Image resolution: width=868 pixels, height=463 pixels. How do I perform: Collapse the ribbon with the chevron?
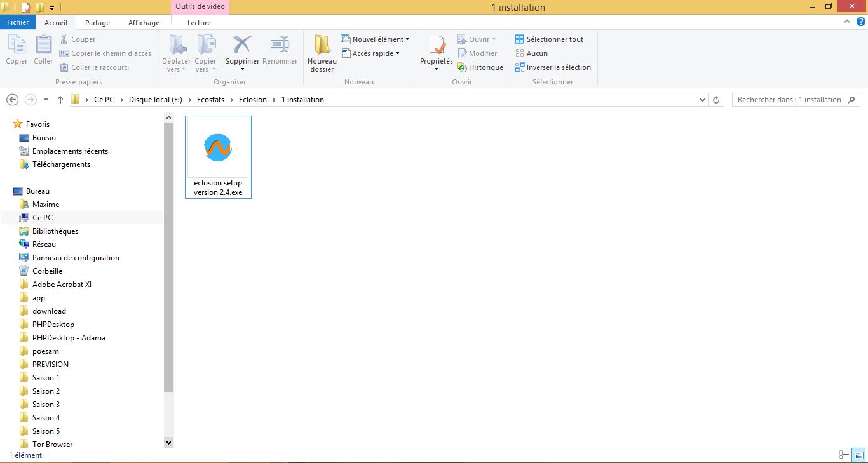[x=847, y=22]
